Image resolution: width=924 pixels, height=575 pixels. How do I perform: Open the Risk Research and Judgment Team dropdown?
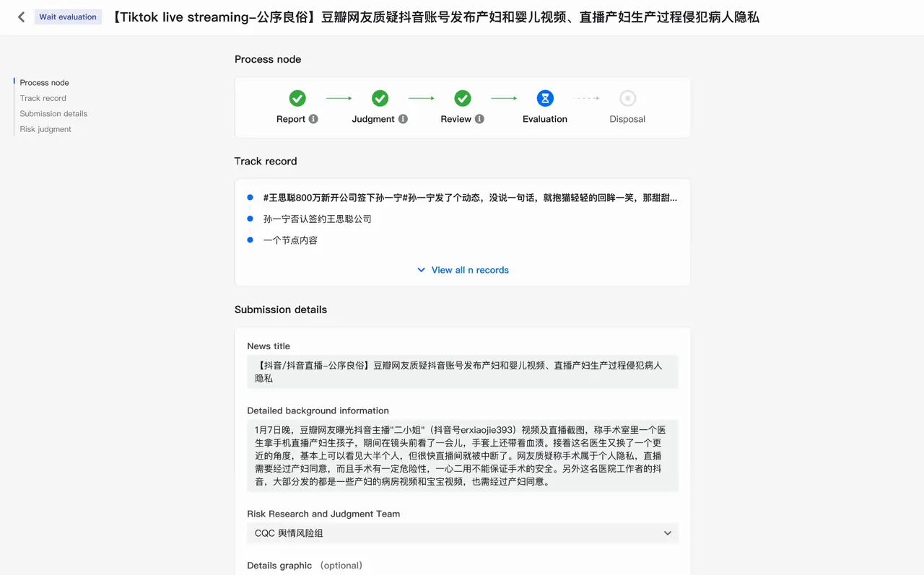pyautogui.click(x=463, y=533)
